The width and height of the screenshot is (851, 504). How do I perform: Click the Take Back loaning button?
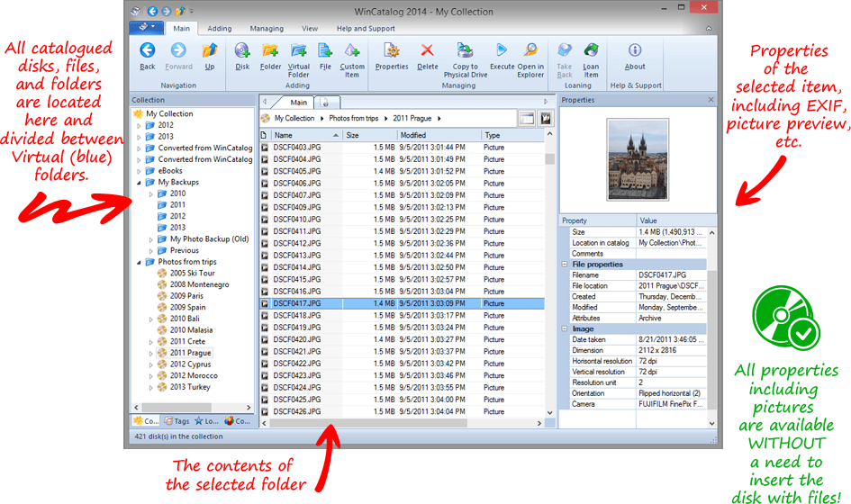point(565,59)
